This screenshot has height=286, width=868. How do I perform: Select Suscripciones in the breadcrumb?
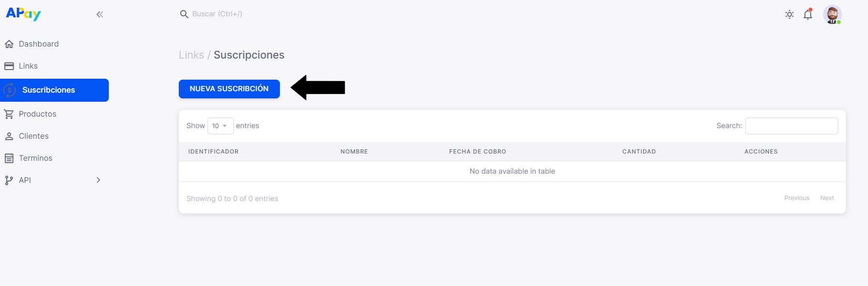coord(249,55)
